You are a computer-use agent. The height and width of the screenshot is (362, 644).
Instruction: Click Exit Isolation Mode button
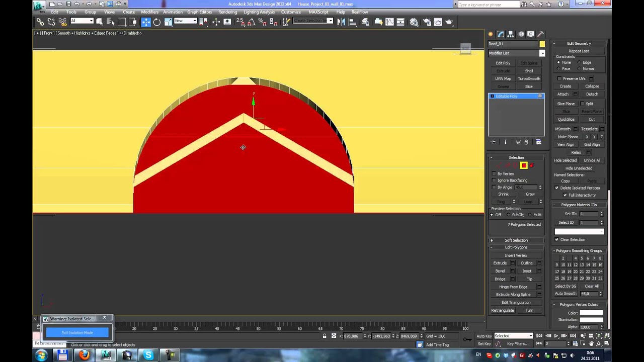coord(77,333)
